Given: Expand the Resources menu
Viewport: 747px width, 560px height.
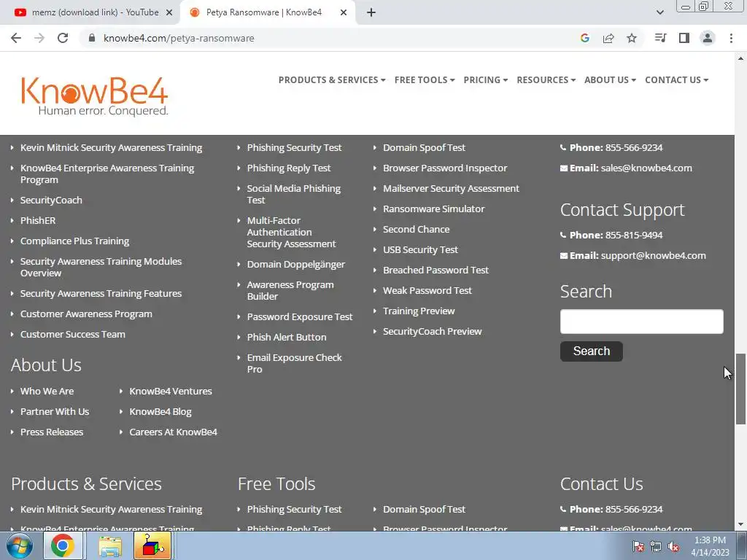Looking at the screenshot, I should 546,80.
